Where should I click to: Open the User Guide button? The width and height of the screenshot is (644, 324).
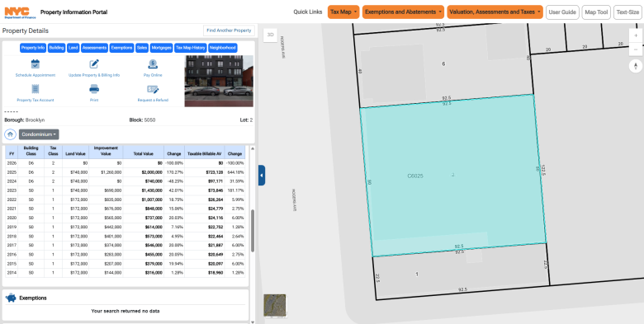[x=562, y=12]
